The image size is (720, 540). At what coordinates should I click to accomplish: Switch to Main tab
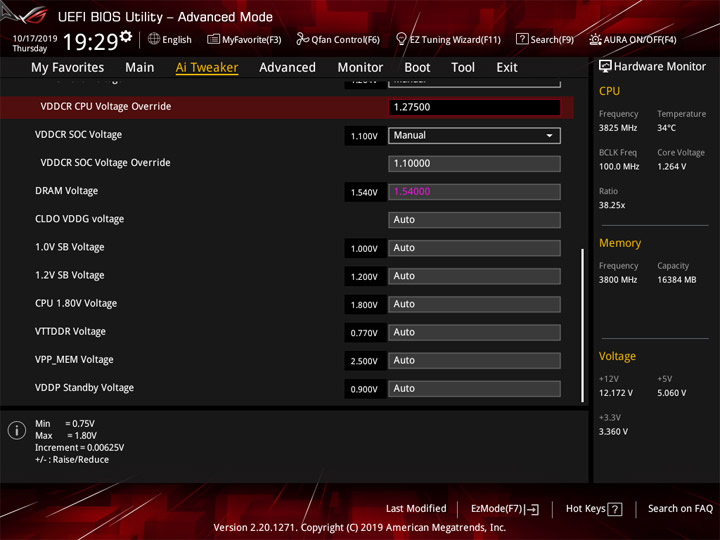tap(140, 68)
